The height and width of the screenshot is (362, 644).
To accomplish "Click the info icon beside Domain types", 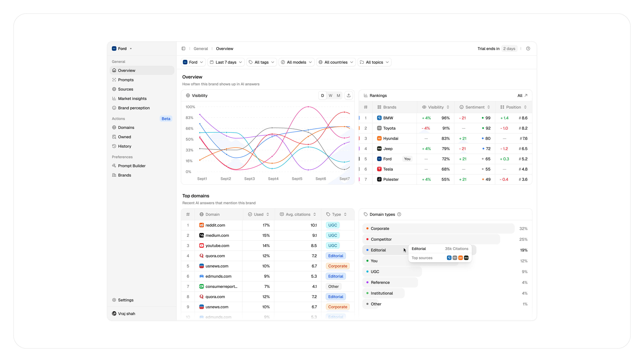I will coord(399,214).
